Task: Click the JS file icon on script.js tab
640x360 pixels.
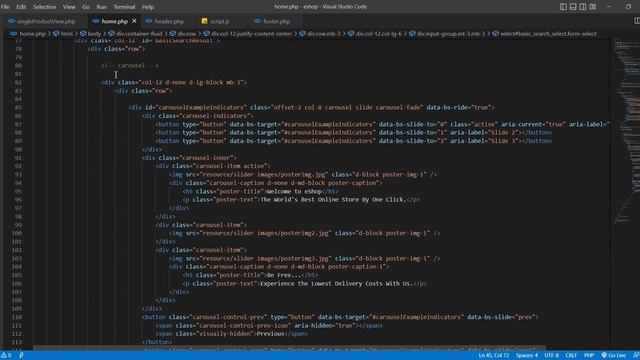Action: point(204,21)
